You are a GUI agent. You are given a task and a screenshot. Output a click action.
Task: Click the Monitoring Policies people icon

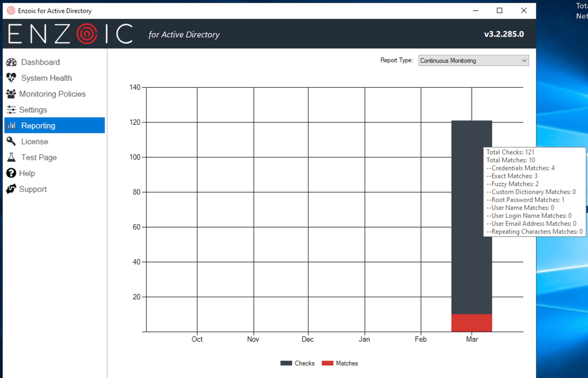click(11, 94)
